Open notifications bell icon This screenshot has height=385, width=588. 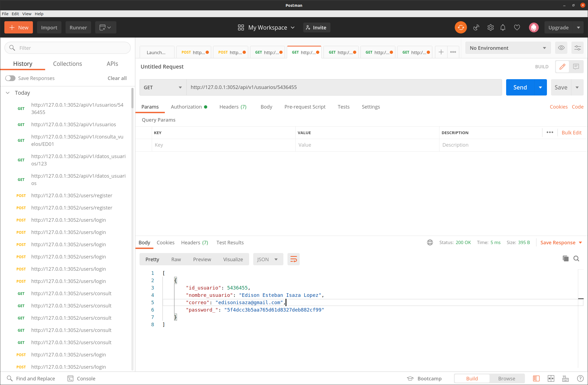click(503, 27)
